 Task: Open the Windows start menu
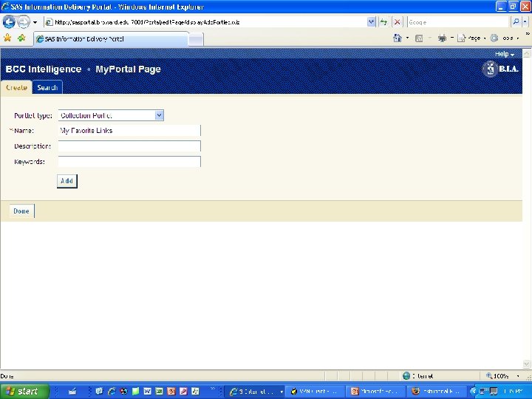pyautogui.click(x=24, y=391)
